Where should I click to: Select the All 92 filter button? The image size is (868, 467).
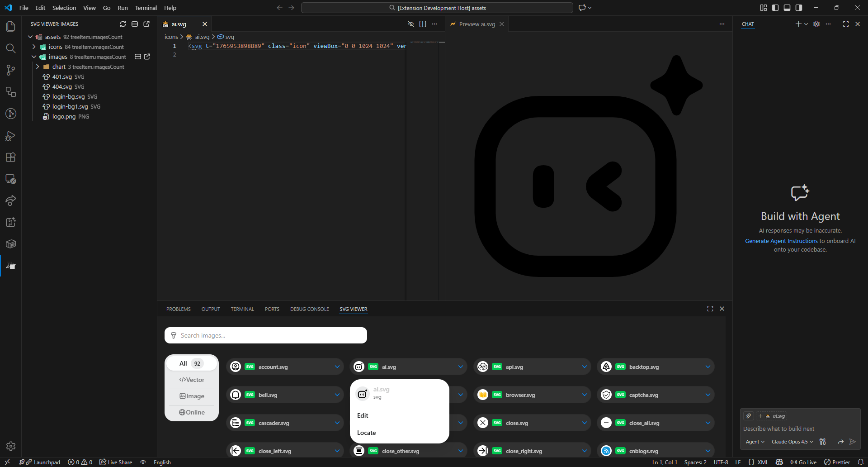(x=190, y=363)
